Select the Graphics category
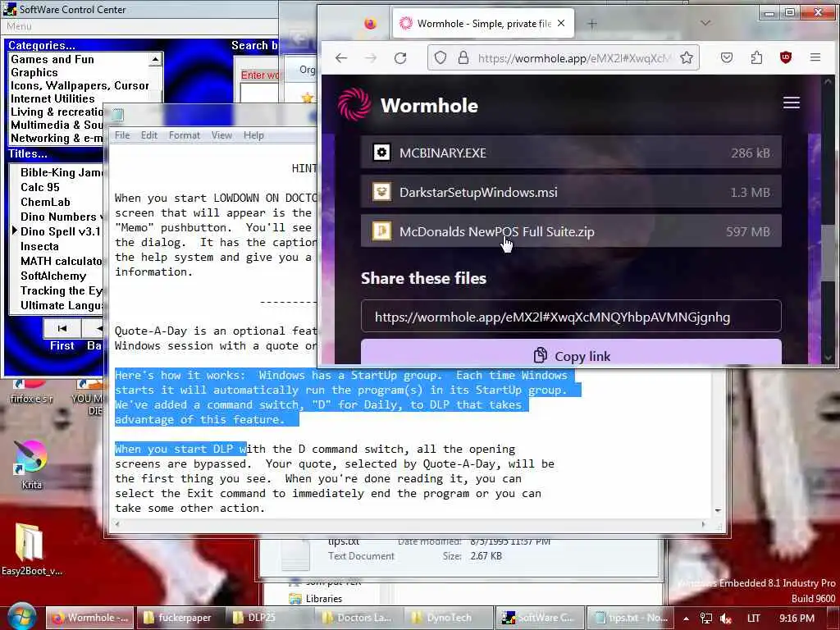The height and width of the screenshot is (630, 840). [x=34, y=72]
